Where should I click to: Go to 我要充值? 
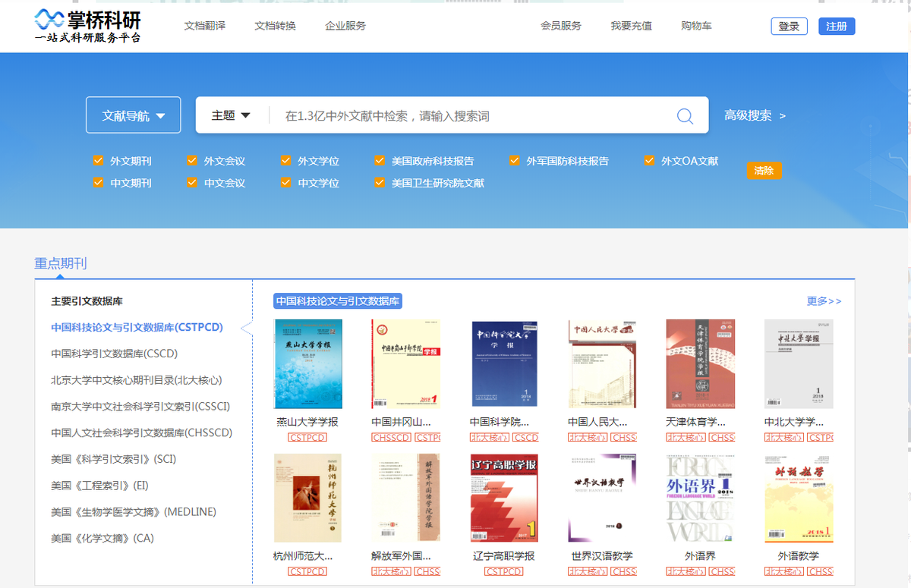click(632, 26)
